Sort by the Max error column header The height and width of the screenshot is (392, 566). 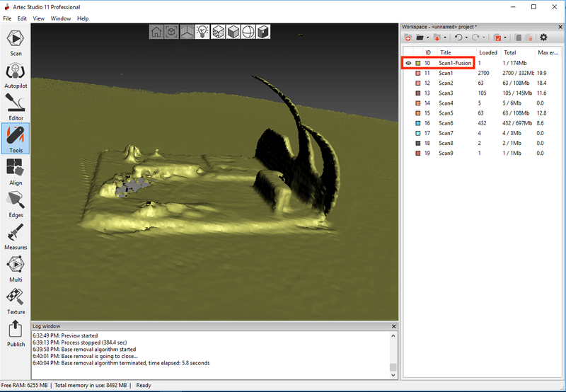tap(548, 52)
